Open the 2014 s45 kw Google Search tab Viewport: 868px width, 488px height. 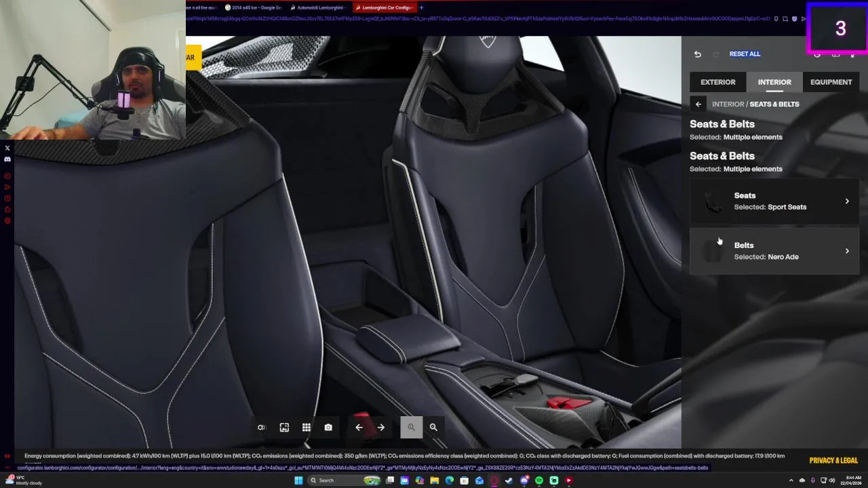click(x=253, y=7)
